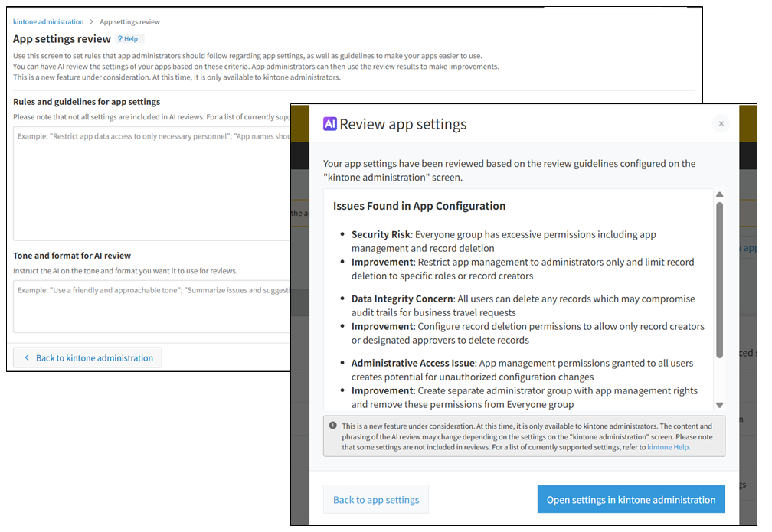Click the Help icon beside App settings review title
772x532 pixels.
(128, 38)
